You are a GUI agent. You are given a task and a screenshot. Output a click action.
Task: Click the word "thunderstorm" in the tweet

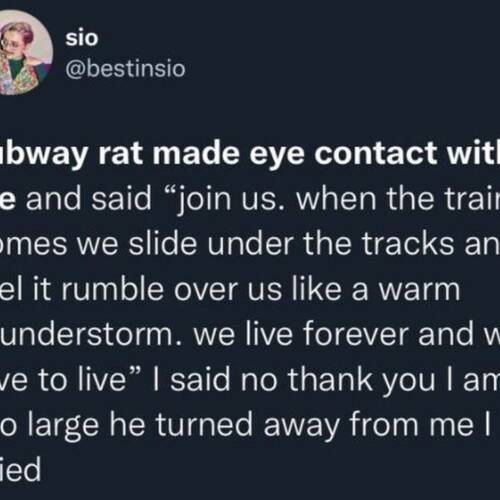(85, 334)
